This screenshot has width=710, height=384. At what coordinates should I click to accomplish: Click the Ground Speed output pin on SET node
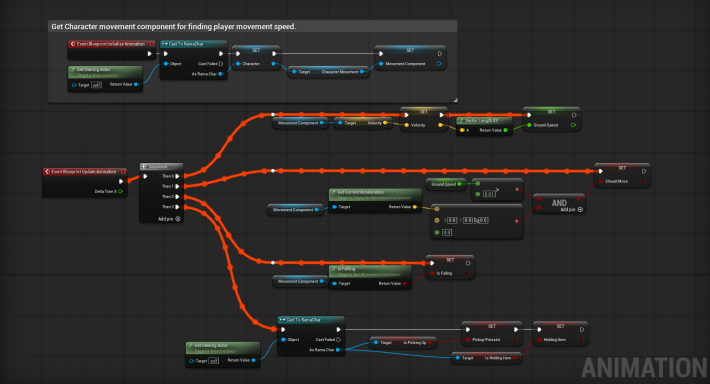[x=573, y=125]
